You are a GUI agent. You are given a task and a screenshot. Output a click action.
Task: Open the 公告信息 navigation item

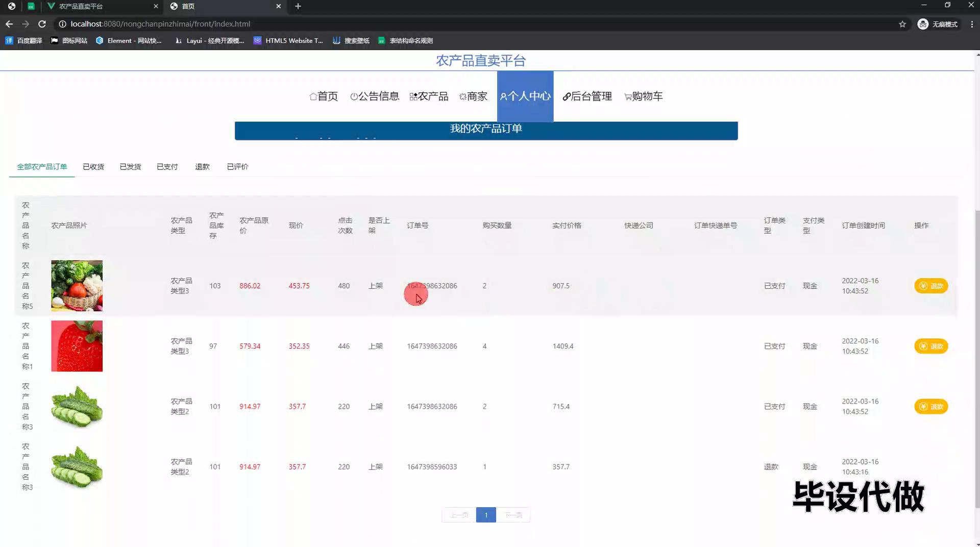click(x=375, y=96)
